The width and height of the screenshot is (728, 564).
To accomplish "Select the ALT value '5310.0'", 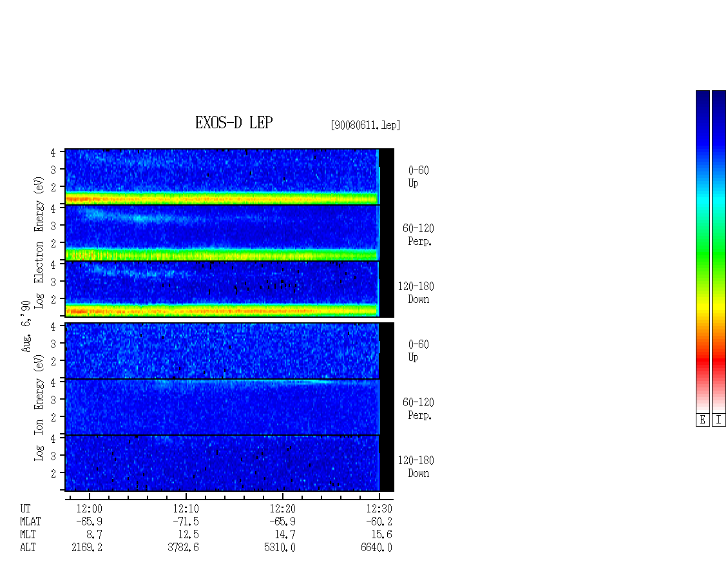I will (x=280, y=548).
